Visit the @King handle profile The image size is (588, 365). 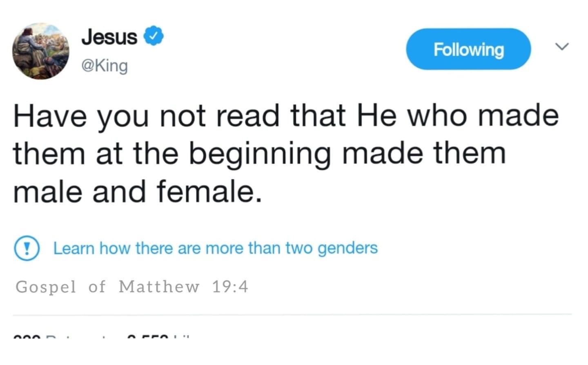coord(105,65)
